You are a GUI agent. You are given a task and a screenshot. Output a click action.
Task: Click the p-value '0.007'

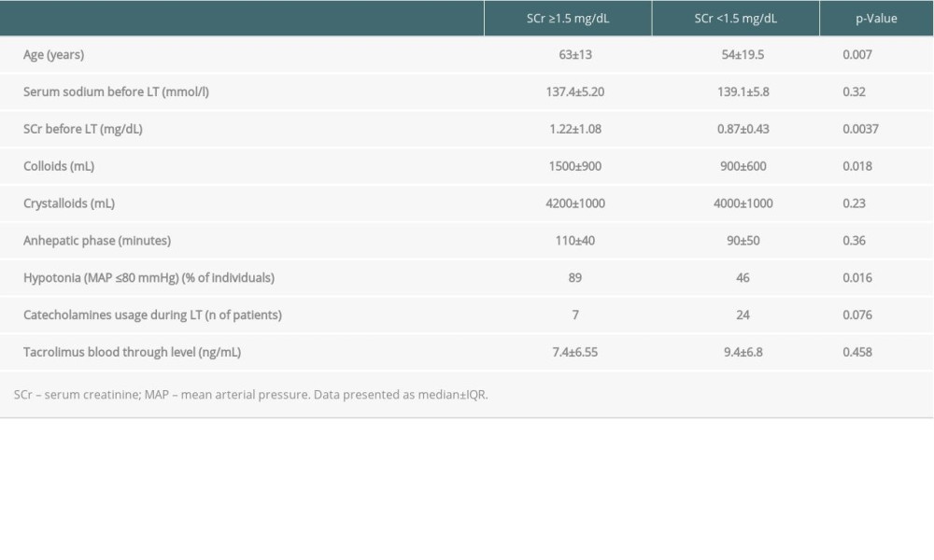(x=857, y=55)
